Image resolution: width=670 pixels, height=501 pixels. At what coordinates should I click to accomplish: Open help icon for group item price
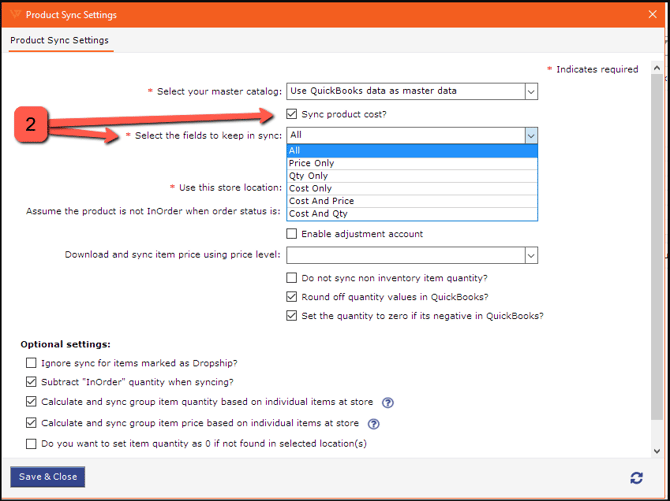pyautogui.click(x=373, y=424)
